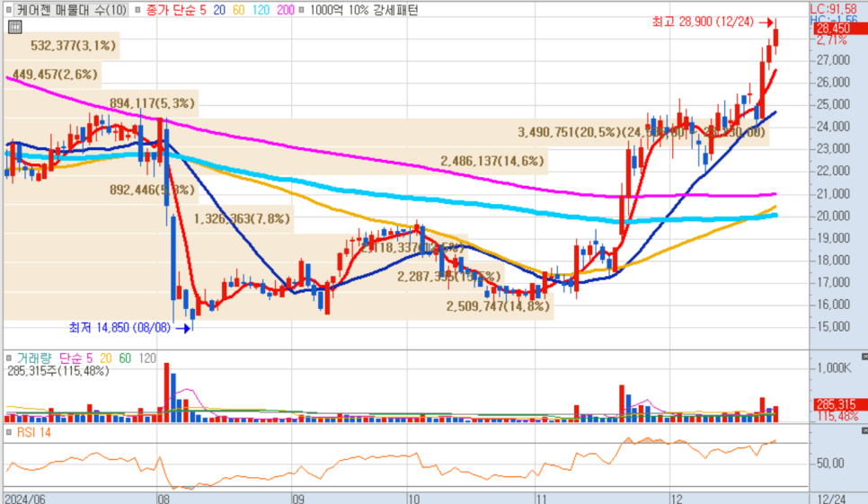The image size is (868, 504).
Task: Select the price 120-day moving average label
Action: [261, 10]
